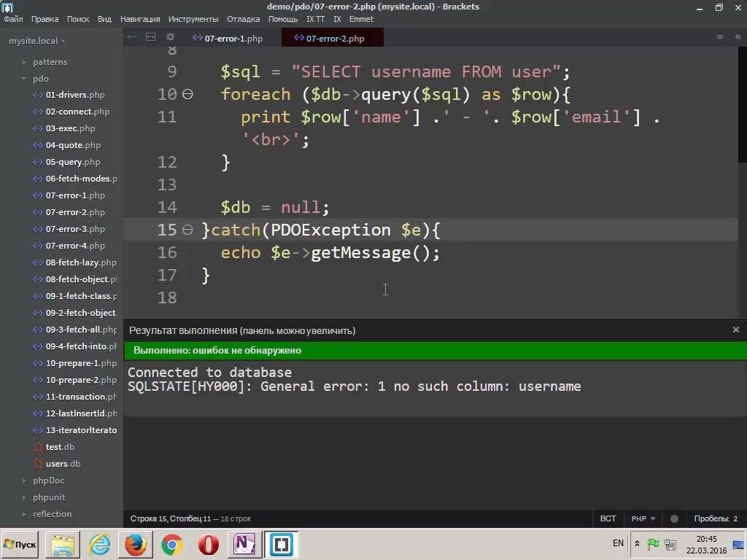Open 08-fetch-lazy.php in the file tree
The width and height of the screenshot is (747, 560).
tap(80, 262)
